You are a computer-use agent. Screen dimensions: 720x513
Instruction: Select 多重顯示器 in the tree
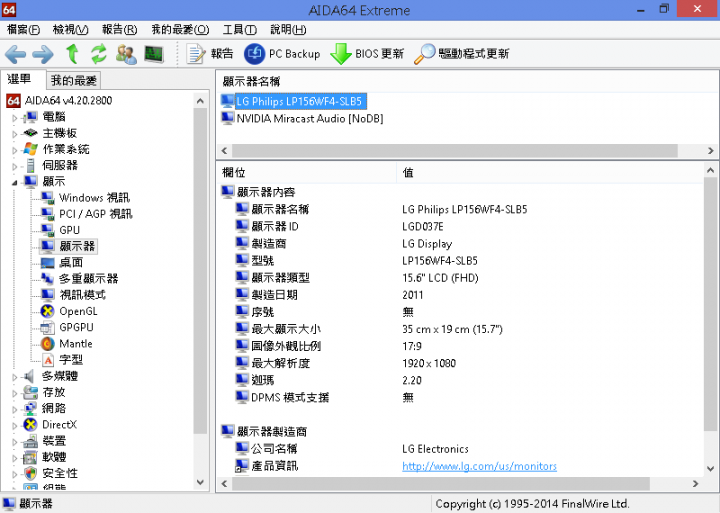click(88, 279)
